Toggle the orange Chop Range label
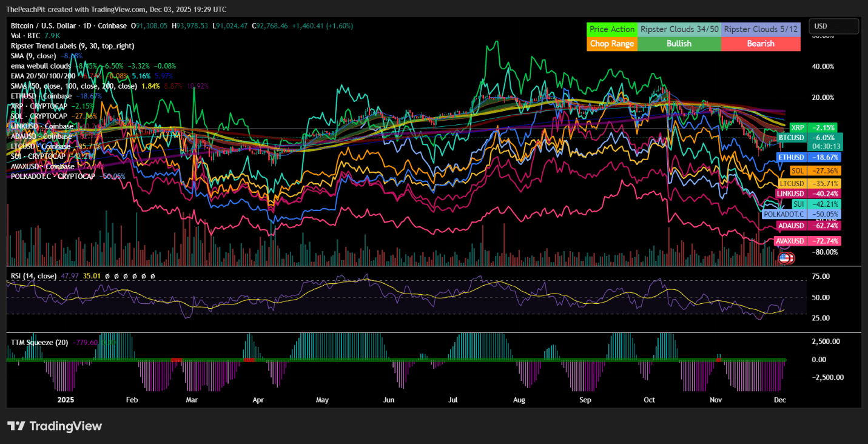Viewport: 868px width, 444px height. coord(612,43)
